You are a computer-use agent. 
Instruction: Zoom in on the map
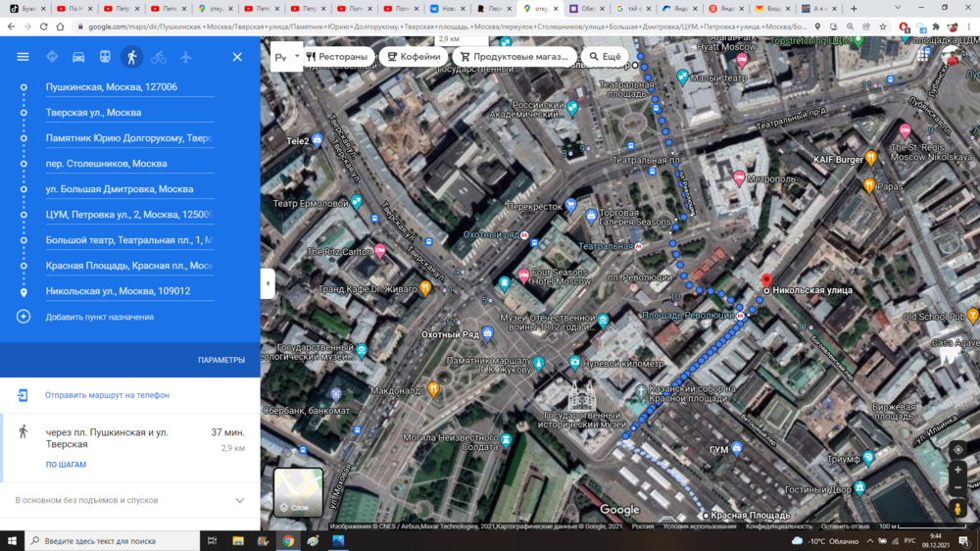click(x=957, y=470)
